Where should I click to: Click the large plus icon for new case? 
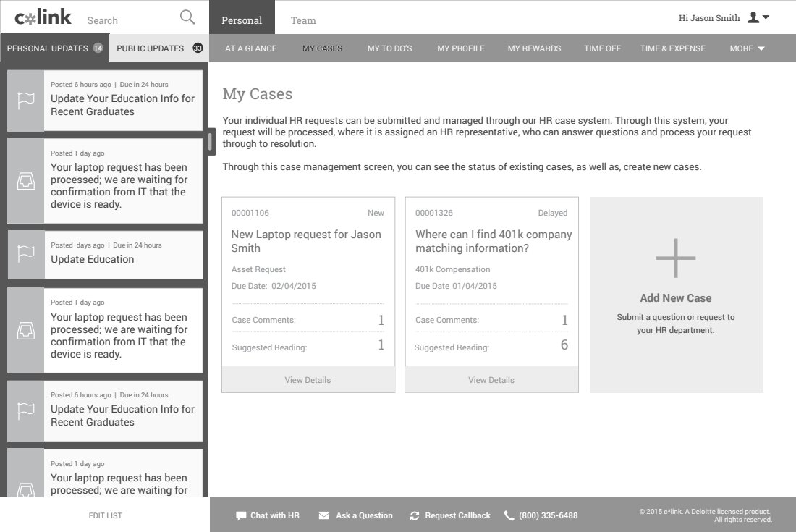tap(676, 258)
